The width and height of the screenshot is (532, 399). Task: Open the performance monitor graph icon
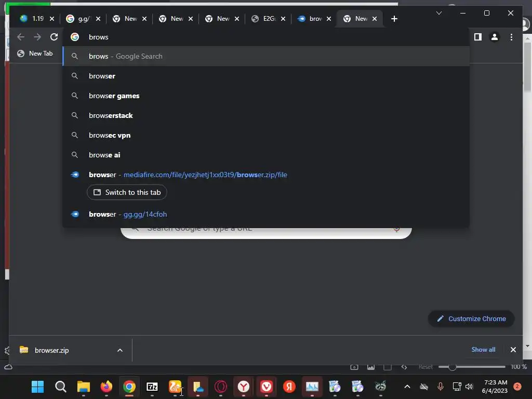[312, 387]
